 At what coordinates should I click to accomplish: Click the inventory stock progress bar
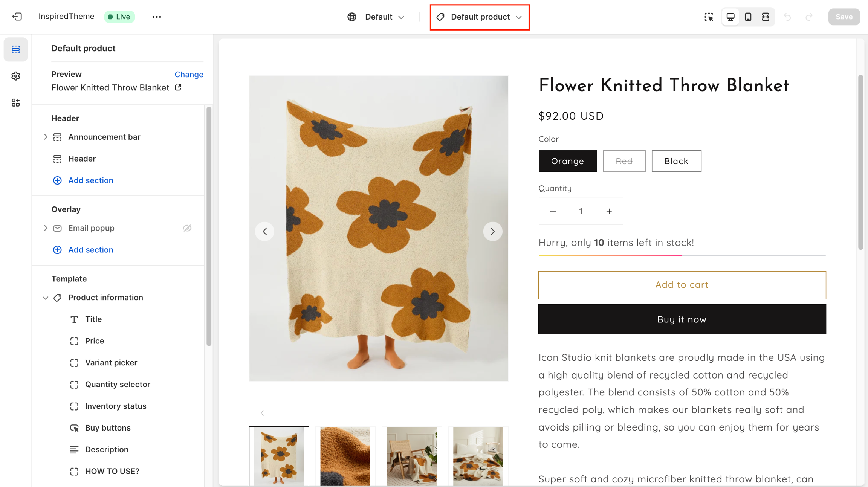682,255
